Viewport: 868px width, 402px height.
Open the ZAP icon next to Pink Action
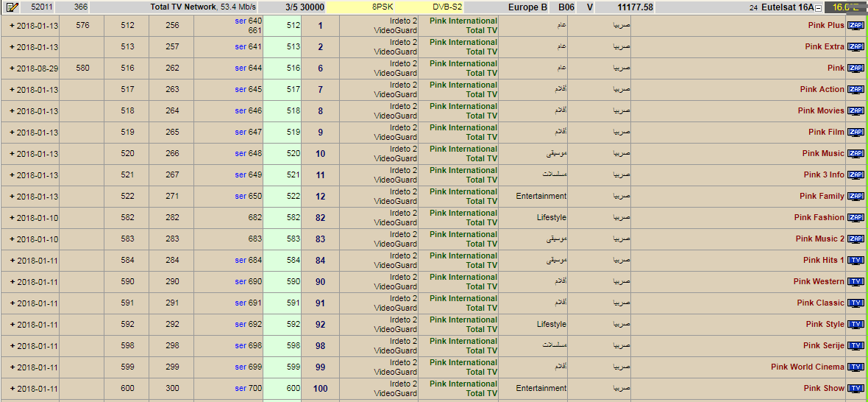855,90
